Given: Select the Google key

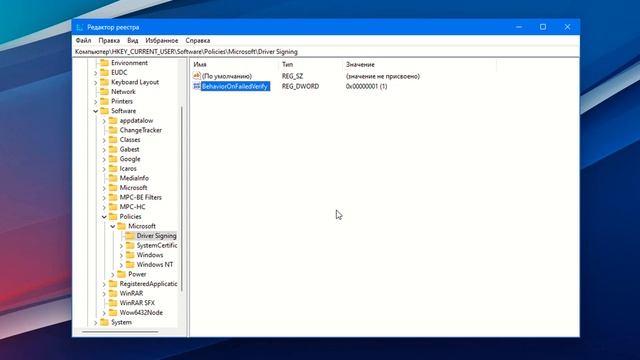Looking at the screenshot, I should click(130, 159).
